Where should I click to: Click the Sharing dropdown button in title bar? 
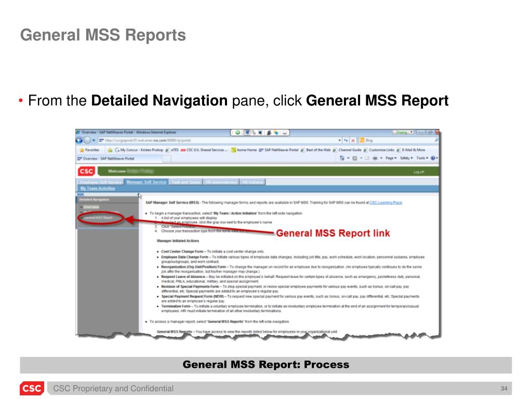403,132
